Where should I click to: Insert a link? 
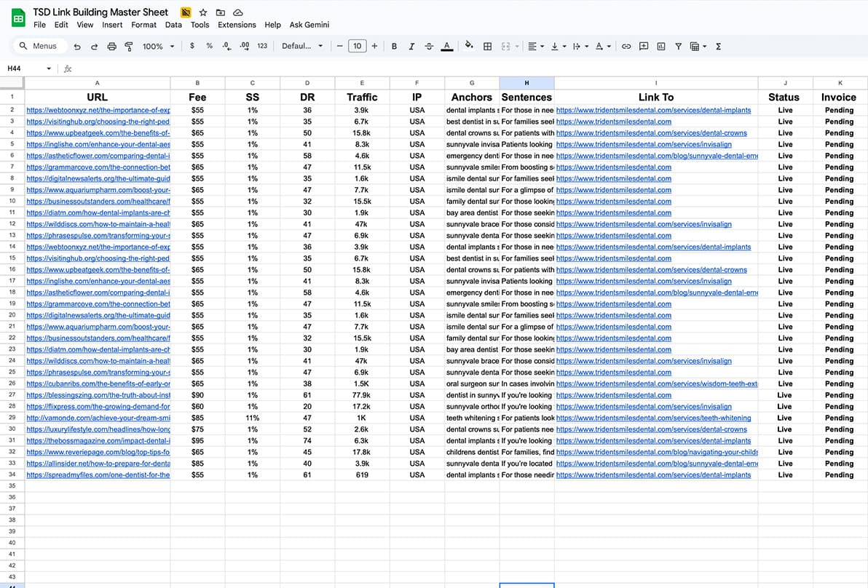click(x=626, y=47)
